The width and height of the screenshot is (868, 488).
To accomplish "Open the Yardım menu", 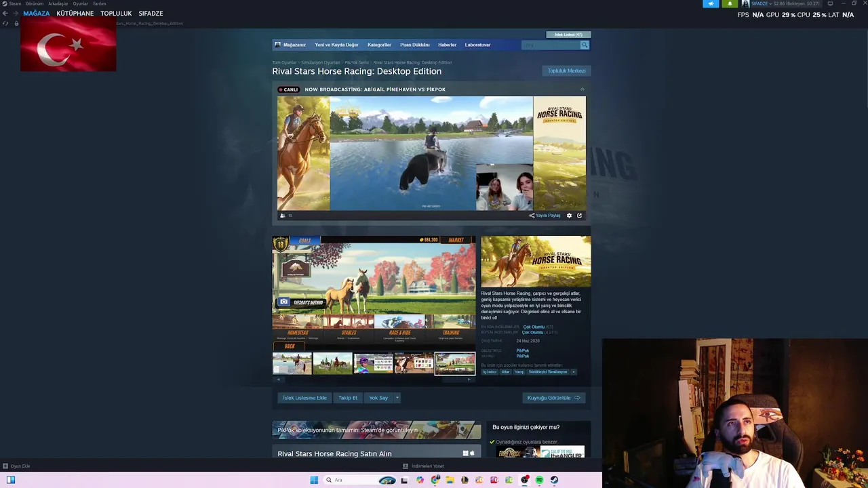I will pos(99,3).
